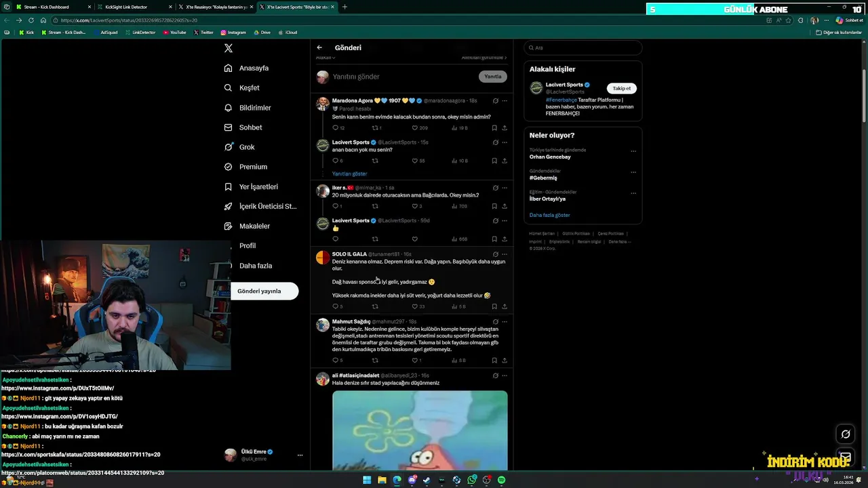Open Bildirimler notifications
Screen dimensions: 868x488
click(x=248, y=108)
